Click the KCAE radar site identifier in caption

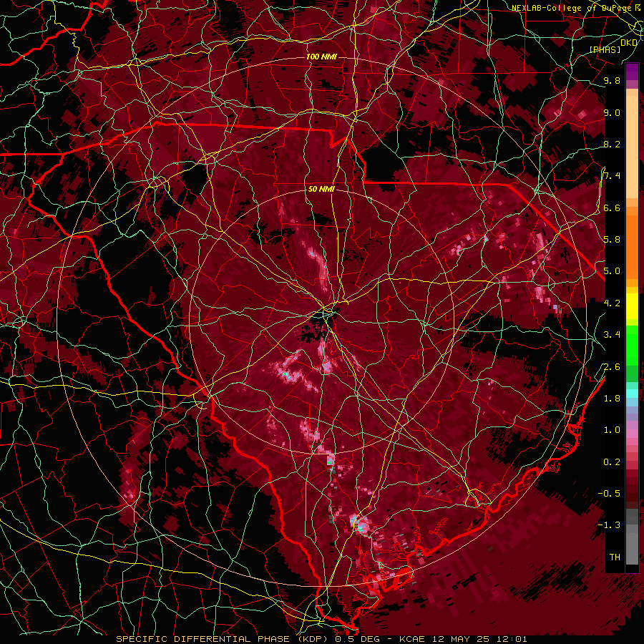[x=414, y=639]
